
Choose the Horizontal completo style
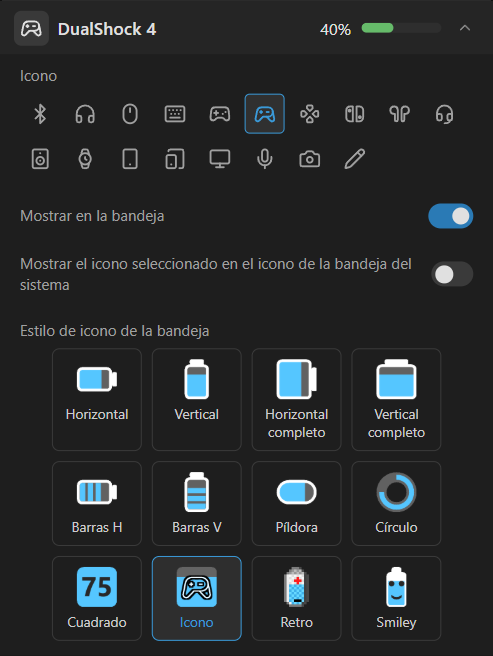click(x=297, y=400)
